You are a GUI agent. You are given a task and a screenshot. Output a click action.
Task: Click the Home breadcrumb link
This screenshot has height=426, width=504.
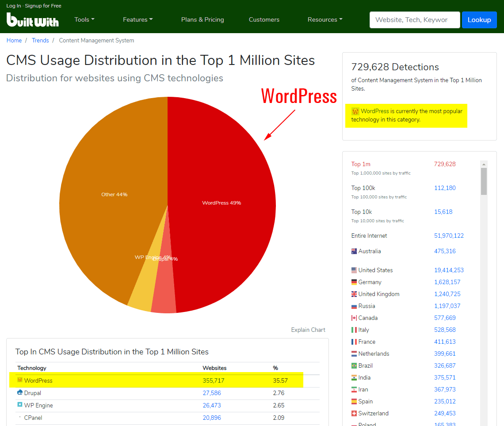[14, 41]
